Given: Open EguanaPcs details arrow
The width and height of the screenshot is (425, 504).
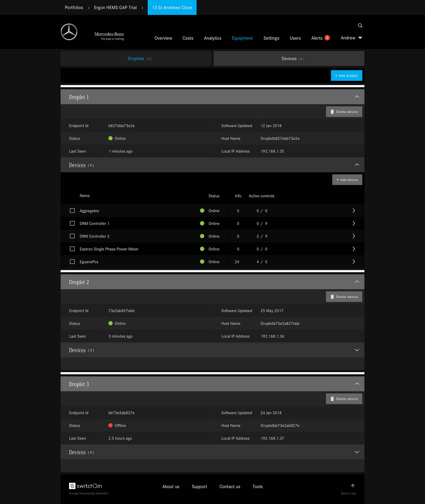Looking at the screenshot, I should (354, 262).
